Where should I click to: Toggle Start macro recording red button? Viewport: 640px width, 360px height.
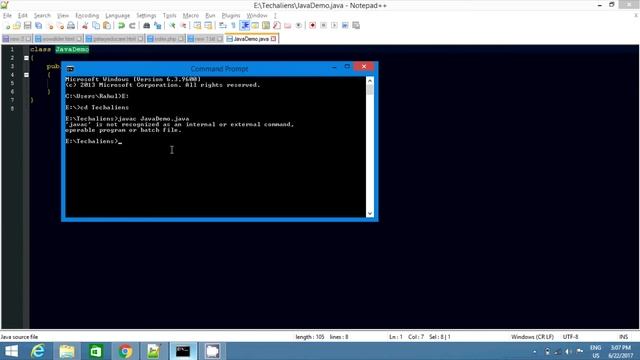(x=312, y=26)
